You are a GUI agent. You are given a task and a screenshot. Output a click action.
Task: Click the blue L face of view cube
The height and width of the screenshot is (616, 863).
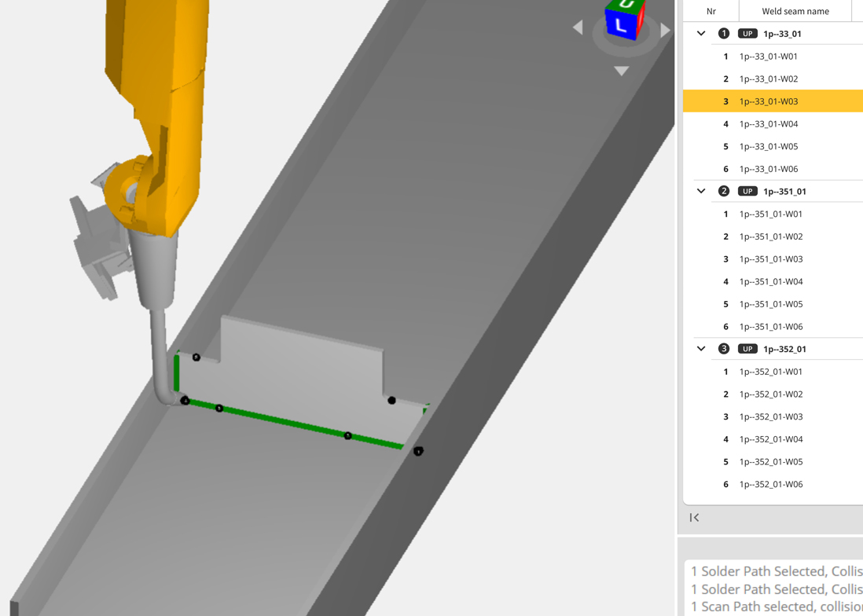(622, 25)
